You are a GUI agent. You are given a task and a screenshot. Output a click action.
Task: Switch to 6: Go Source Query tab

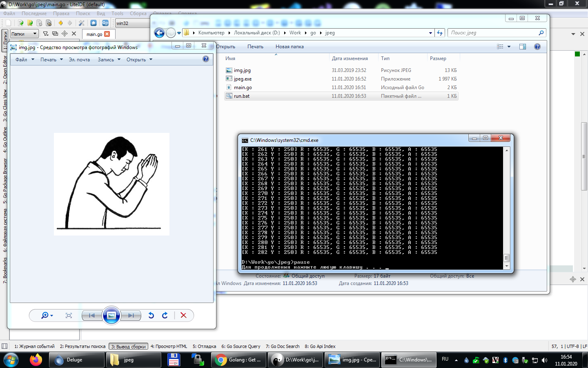pos(241,346)
